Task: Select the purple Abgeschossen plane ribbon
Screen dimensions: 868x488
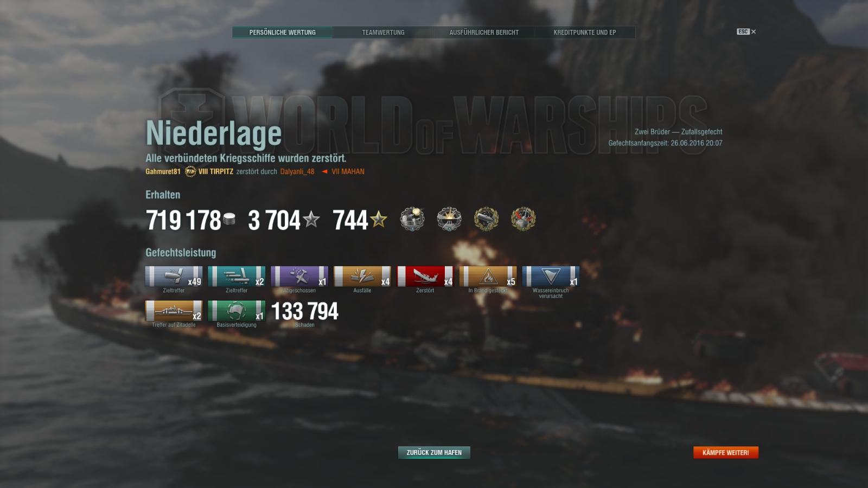Action: click(299, 277)
